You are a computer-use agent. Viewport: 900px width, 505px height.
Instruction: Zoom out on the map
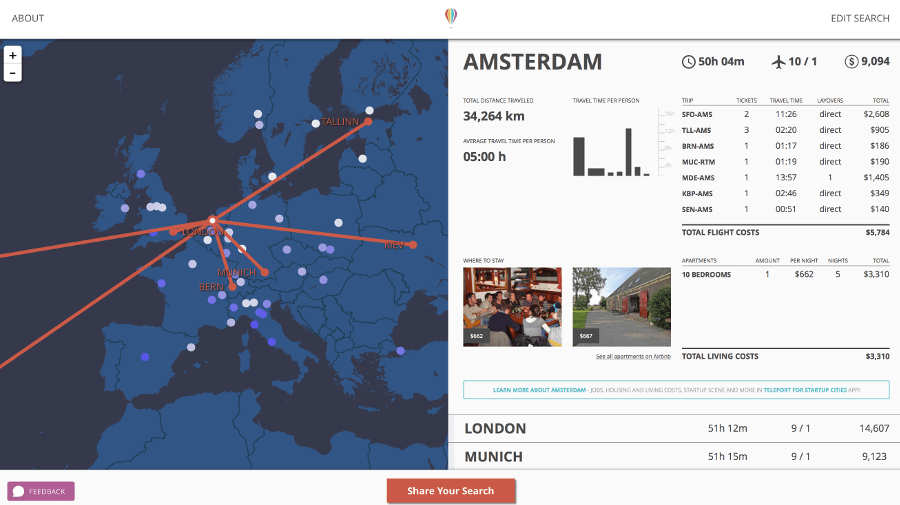pos(13,73)
